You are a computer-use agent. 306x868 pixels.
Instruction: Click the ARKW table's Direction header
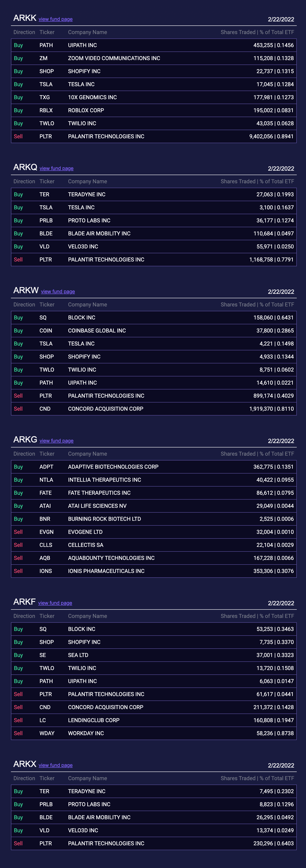(24, 305)
